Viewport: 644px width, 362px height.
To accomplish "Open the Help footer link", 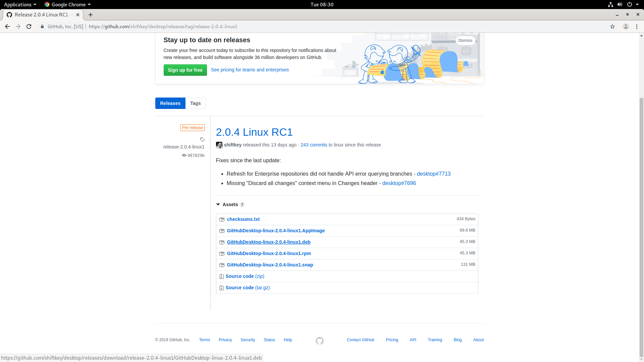I will coord(288,340).
